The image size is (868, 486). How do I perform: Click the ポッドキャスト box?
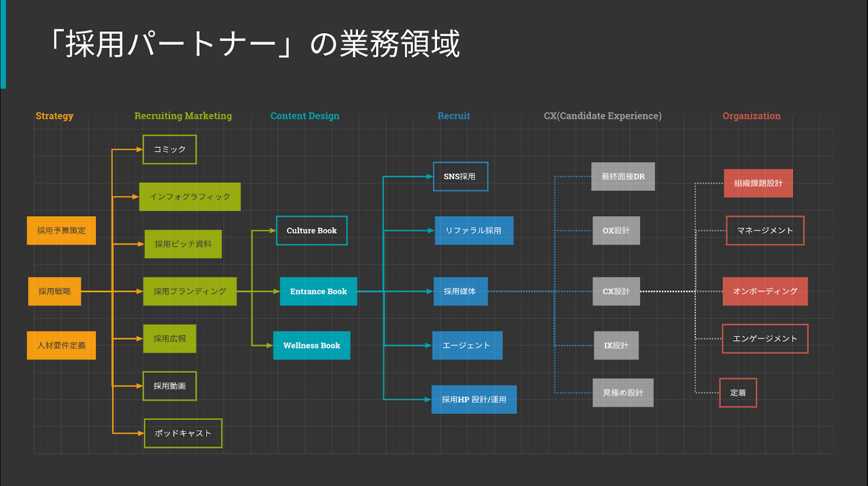(x=183, y=434)
